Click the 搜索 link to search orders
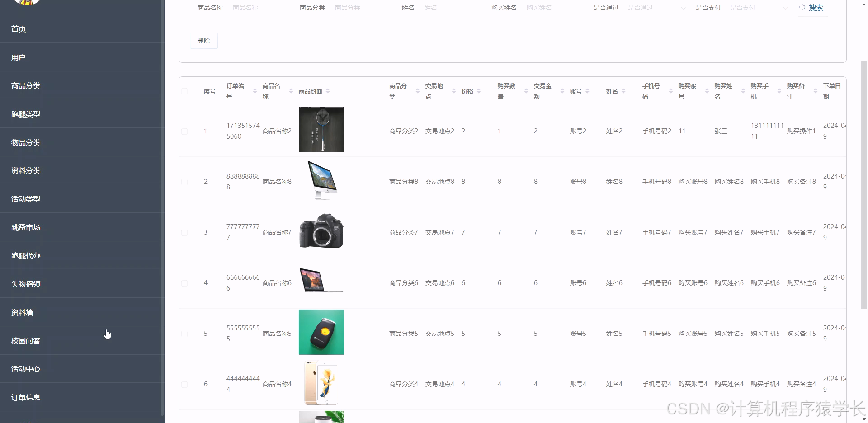This screenshot has height=423, width=868. 816,7
